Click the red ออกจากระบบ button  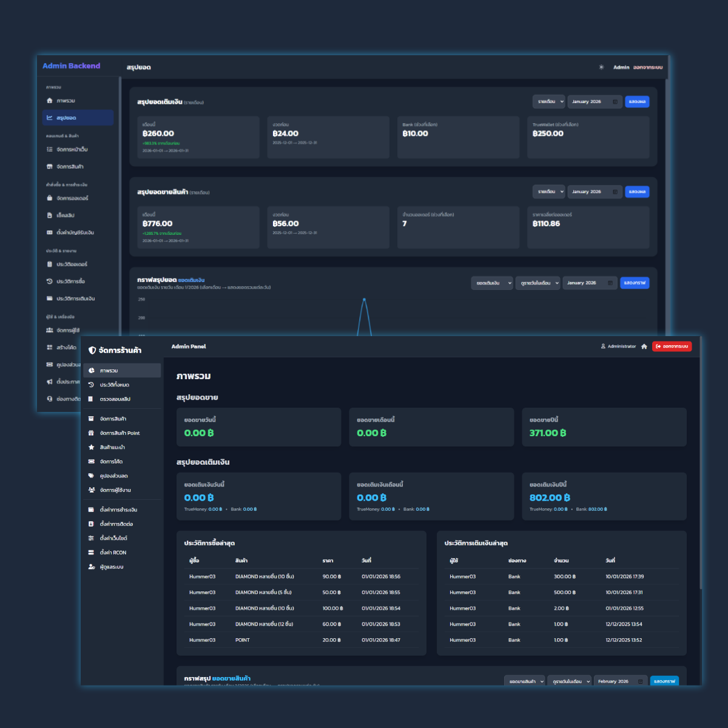coord(672,346)
